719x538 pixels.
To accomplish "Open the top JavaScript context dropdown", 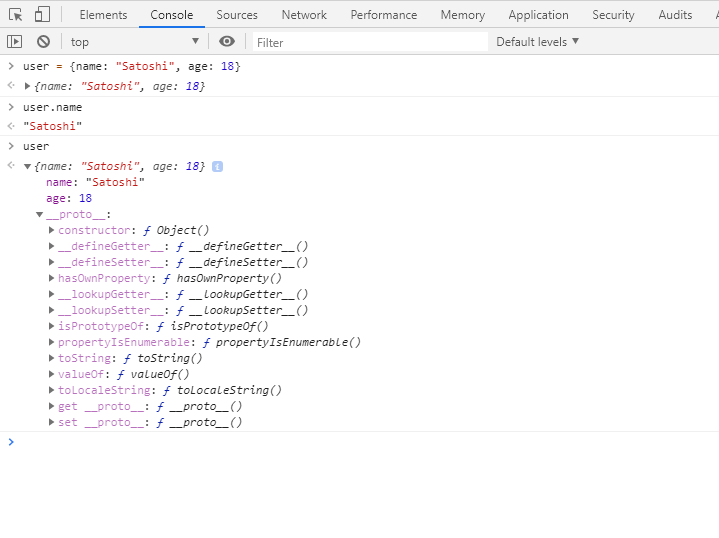I will click(x=134, y=42).
